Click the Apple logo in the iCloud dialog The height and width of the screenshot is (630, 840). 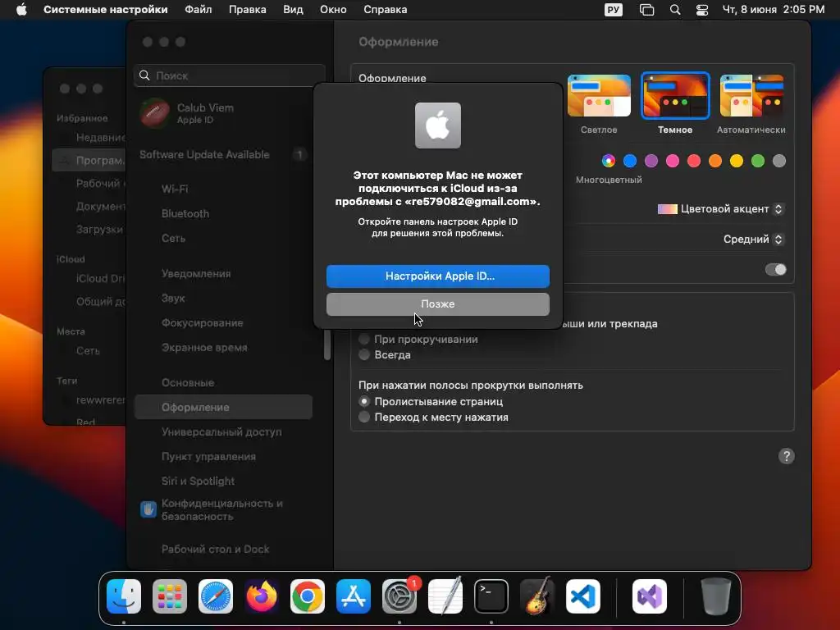tap(438, 126)
